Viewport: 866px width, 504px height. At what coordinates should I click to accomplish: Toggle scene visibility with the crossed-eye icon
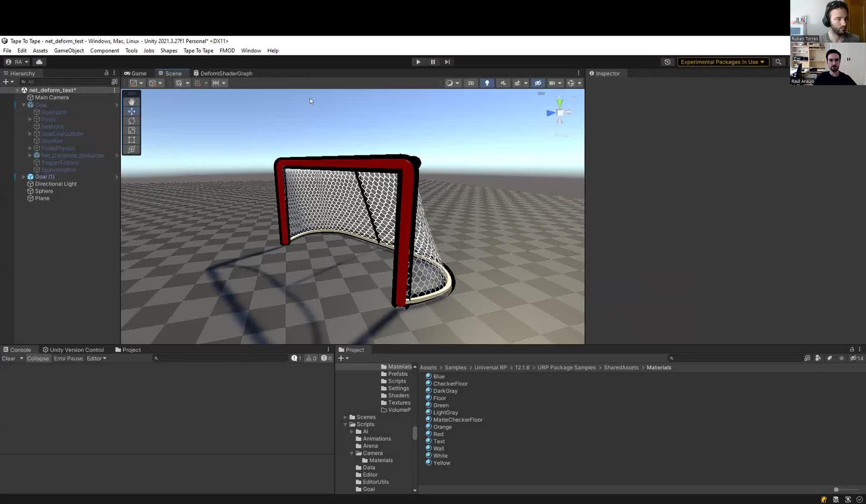click(538, 83)
